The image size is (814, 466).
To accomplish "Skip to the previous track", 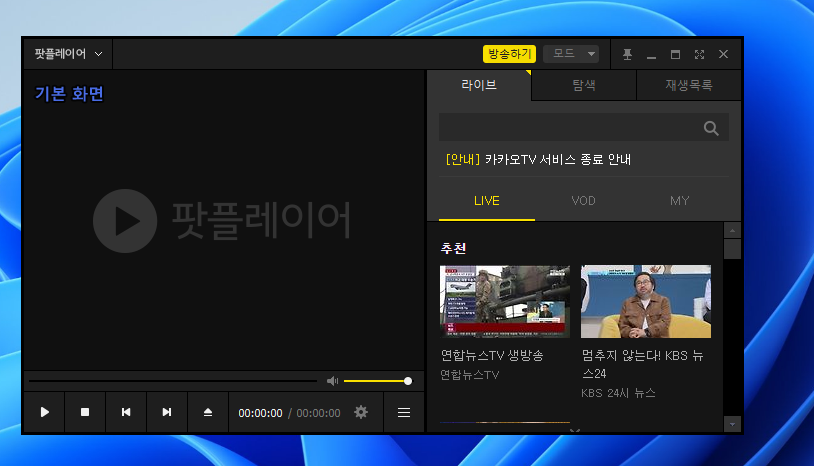I will 126,412.
